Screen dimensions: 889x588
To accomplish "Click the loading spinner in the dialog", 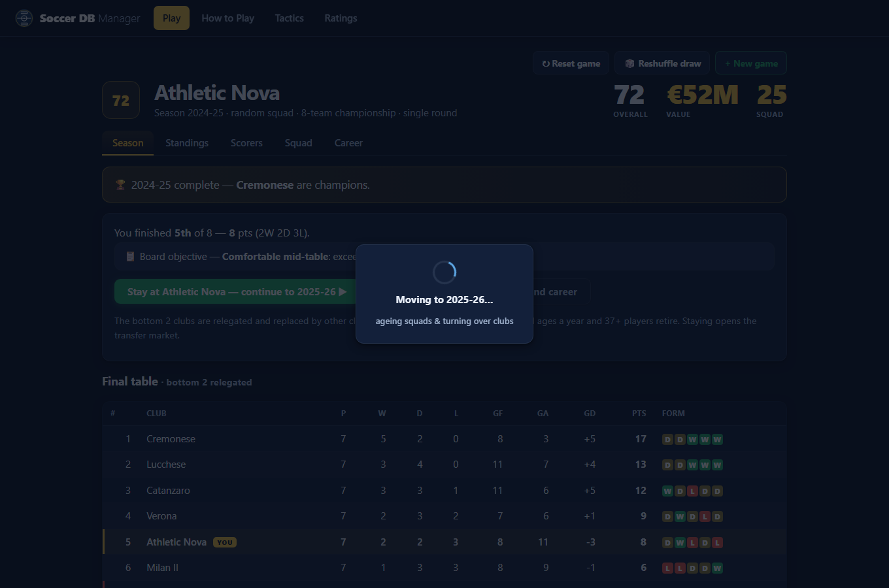I will [x=444, y=272].
